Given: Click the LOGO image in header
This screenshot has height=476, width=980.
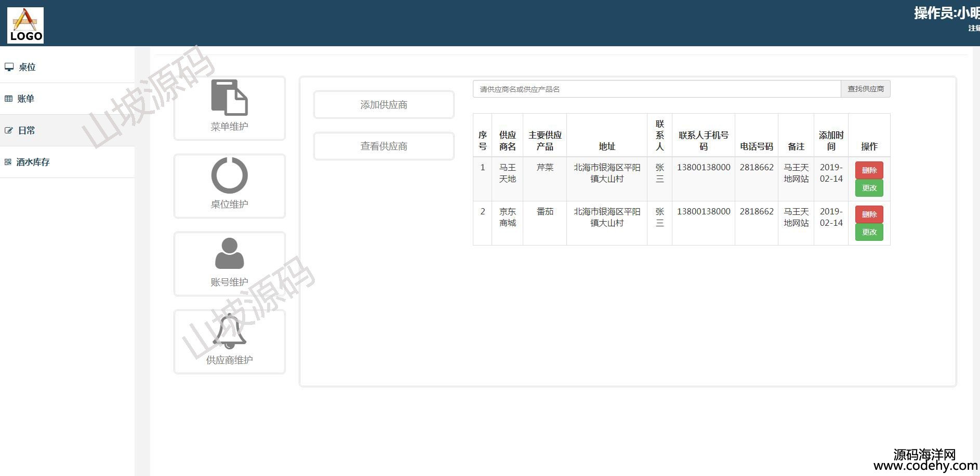Looking at the screenshot, I should tap(25, 25).
